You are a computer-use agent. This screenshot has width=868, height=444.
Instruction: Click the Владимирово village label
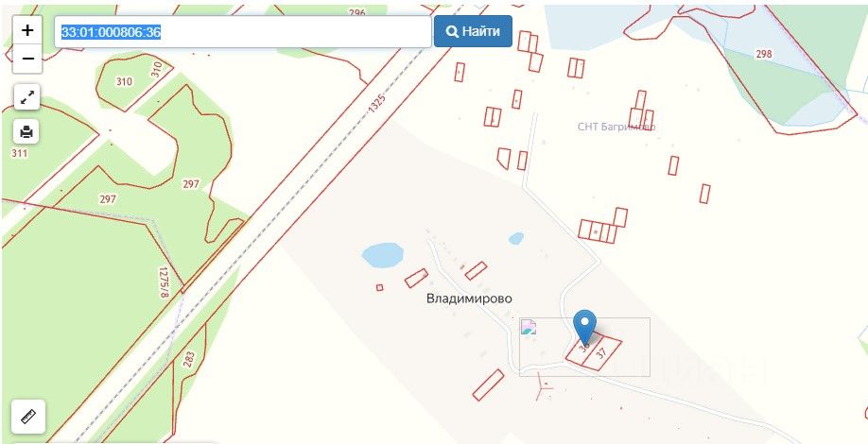click(x=469, y=299)
